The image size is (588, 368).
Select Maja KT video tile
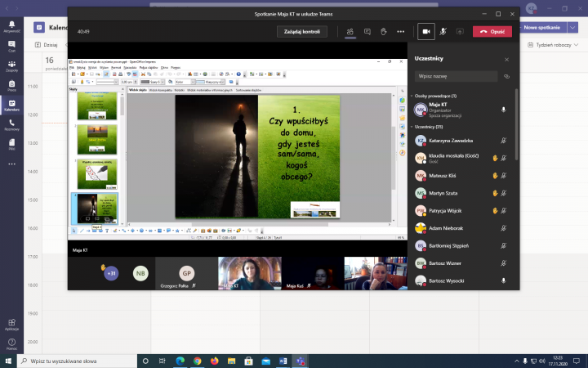click(x=250, y=273)
